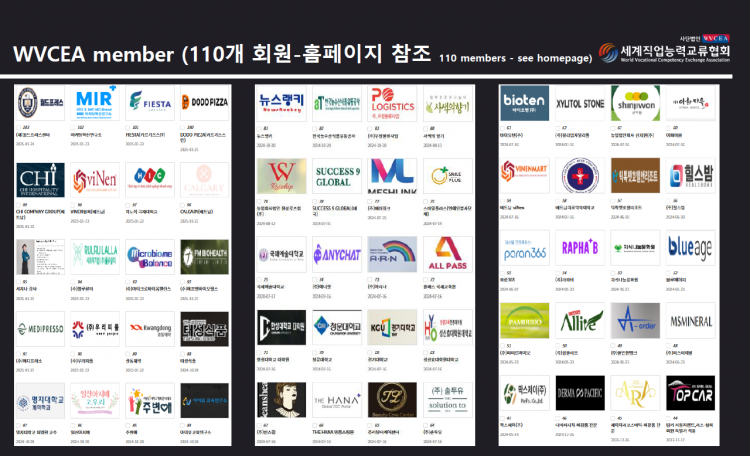
Task: Click the MESHLINK logo thumbnail
Action: pos(391,177)
